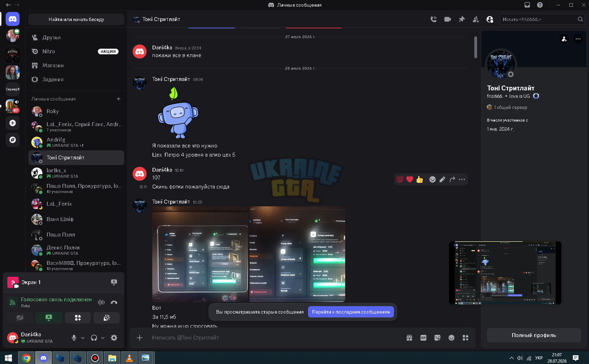The width and height of the screenshot is (589, 364).
Task: Open the first attached screenshot image
Action: click(200, 254)
